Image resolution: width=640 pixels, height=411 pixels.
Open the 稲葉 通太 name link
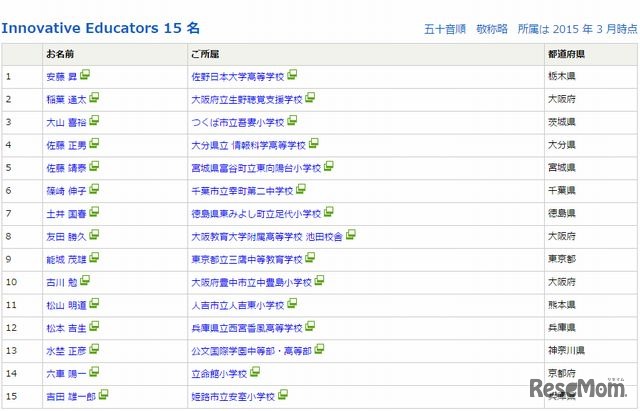[x=67, y=100]
